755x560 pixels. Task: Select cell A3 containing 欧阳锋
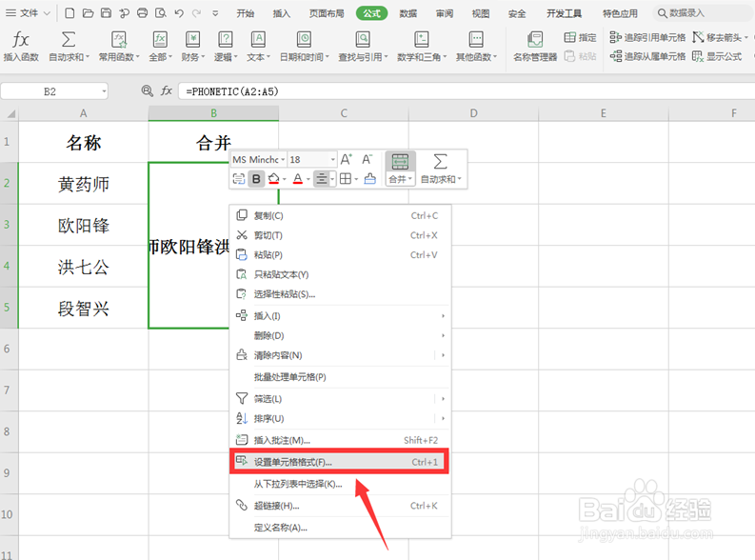83,225
